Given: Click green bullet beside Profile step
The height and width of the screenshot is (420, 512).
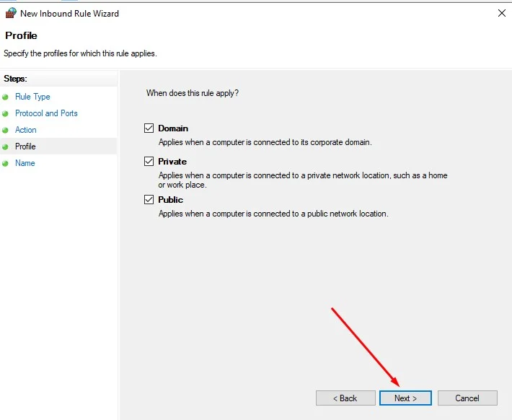Looking at the screenshot, I should click(5, 146).
